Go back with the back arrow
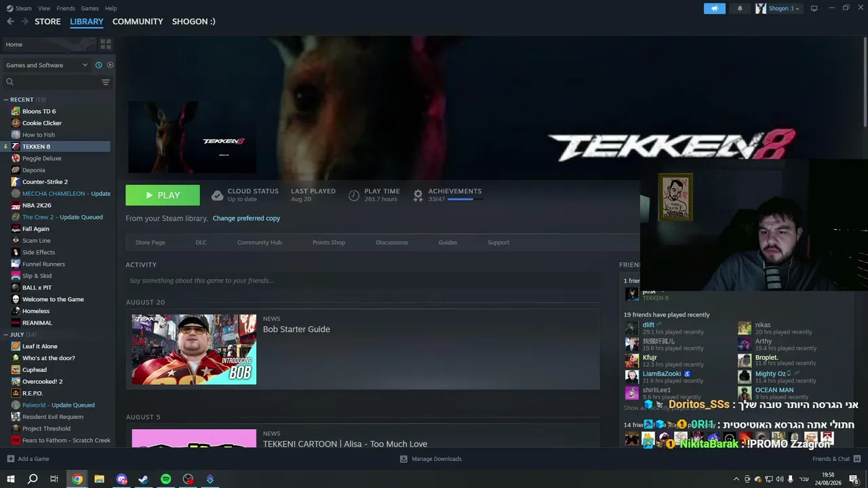This screenshot has width=868, height=488. [x=10, y=22]
